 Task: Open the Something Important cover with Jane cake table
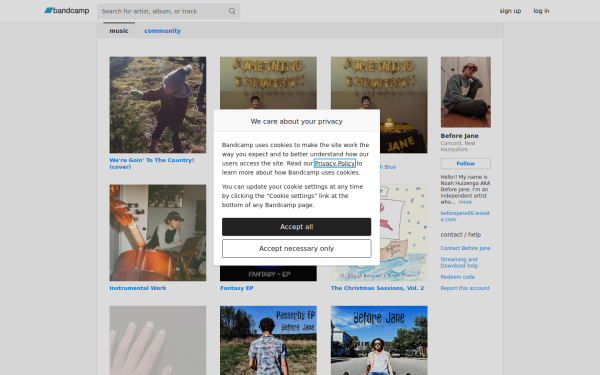(404, 105)
